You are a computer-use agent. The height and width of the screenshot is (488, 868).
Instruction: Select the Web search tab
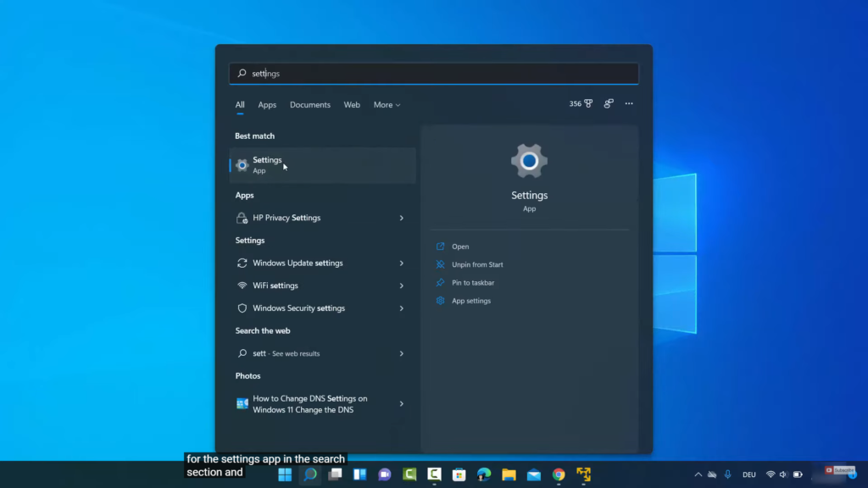tap(352, 105)
